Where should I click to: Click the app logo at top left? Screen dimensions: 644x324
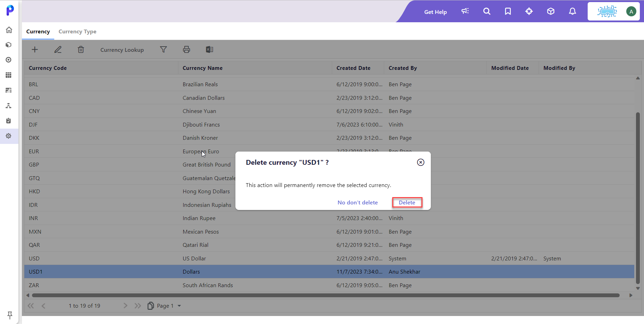pyautogui.click(x=10, y=10)
